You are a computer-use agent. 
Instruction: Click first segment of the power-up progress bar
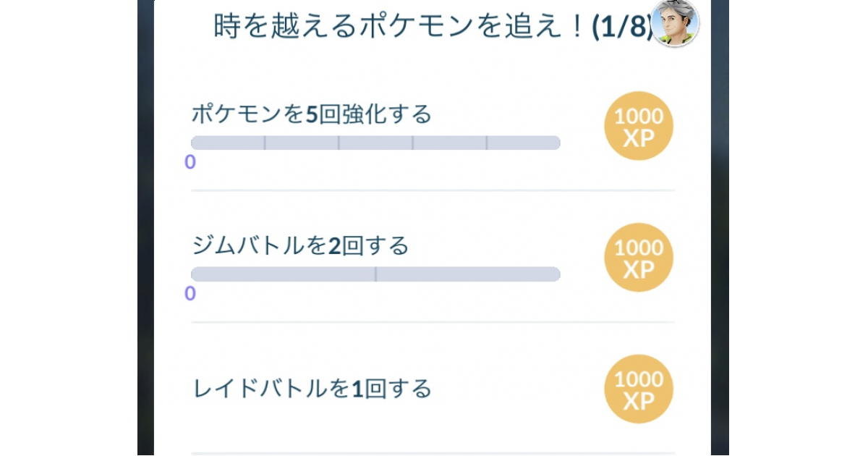[228, 143]
